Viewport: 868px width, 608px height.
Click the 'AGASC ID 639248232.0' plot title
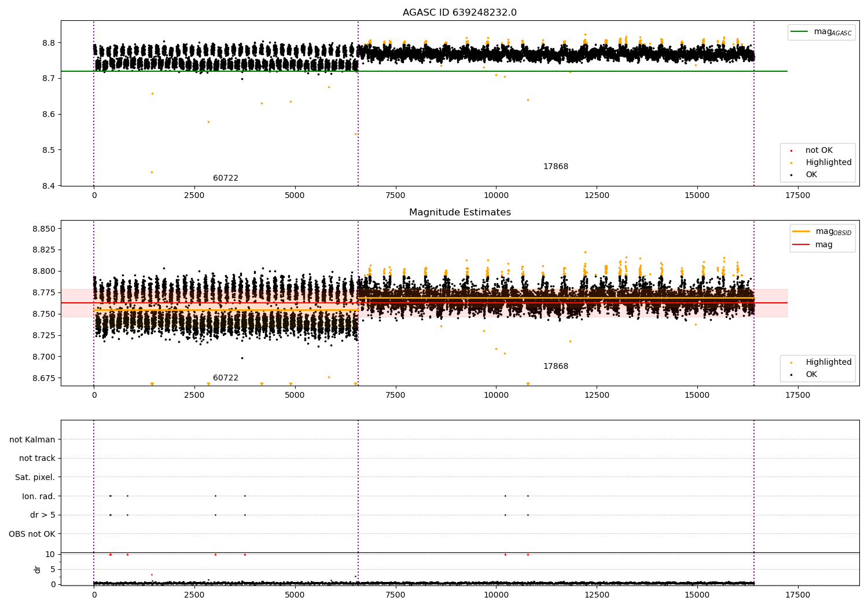[x=460, y=13]
